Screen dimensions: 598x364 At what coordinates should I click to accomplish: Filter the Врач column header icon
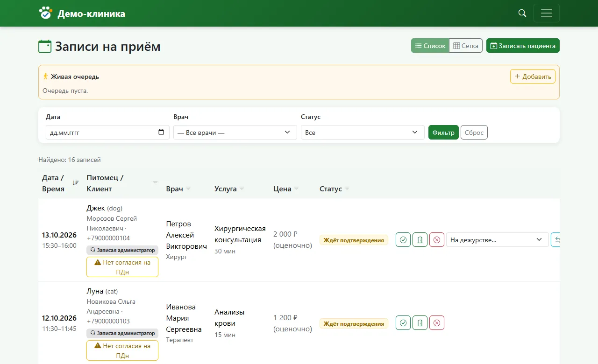point(188,189)
